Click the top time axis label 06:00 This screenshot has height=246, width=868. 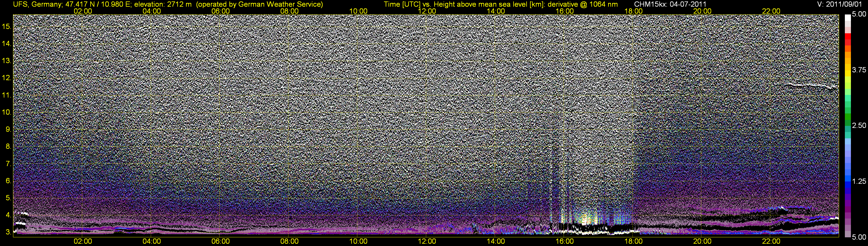(220, 11)
